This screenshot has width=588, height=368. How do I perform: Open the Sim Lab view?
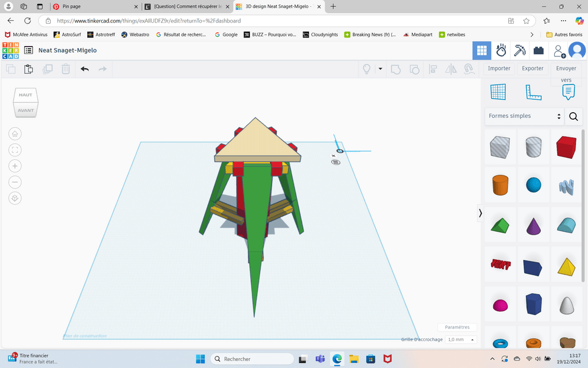click(501, 51)
